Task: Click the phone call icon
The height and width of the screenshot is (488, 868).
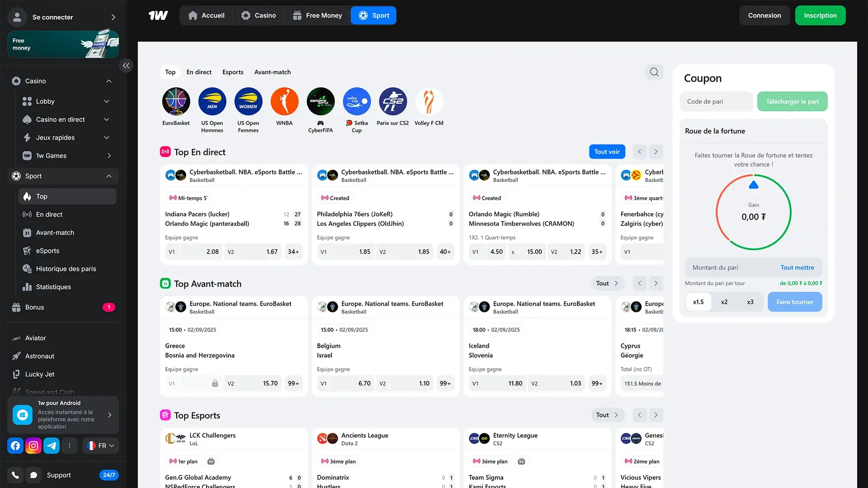Action: coord(15,475)
